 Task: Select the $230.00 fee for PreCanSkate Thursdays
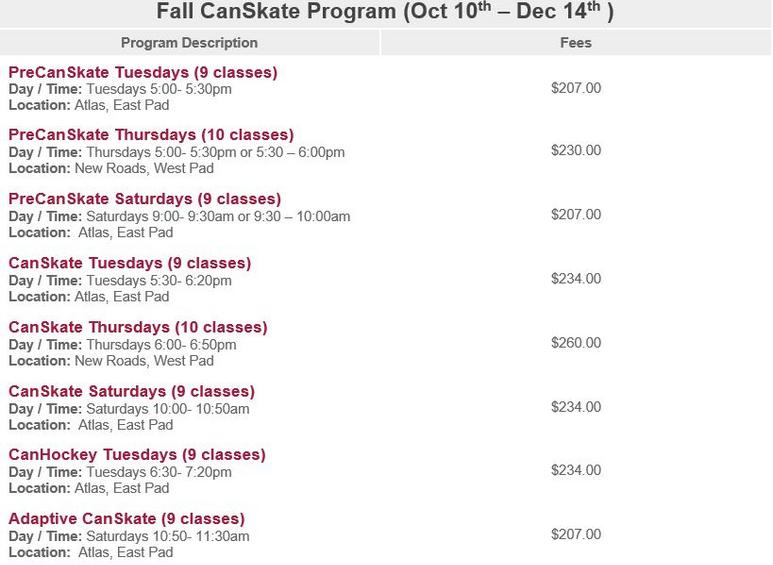(576, 150)
